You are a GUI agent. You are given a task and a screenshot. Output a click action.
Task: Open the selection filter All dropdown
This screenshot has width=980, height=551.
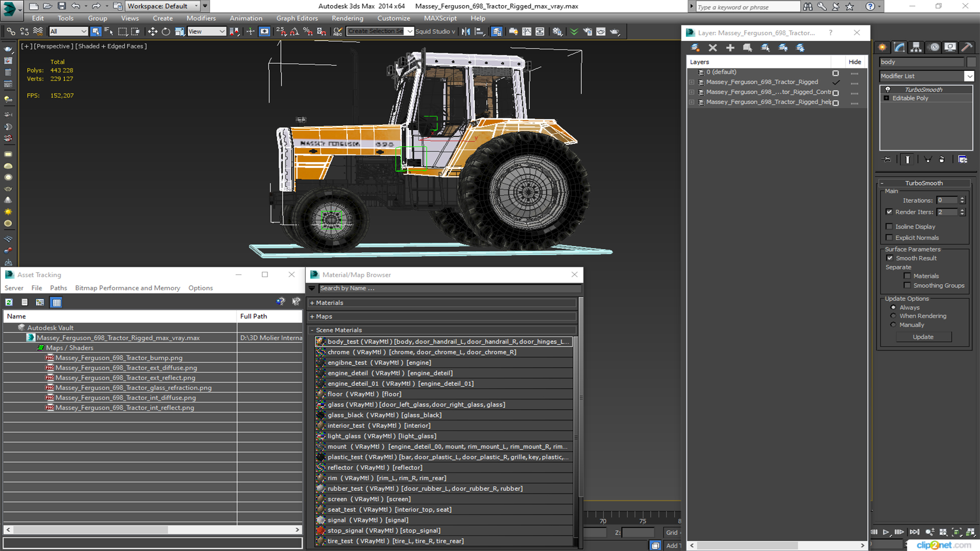[x=68, y=32]
